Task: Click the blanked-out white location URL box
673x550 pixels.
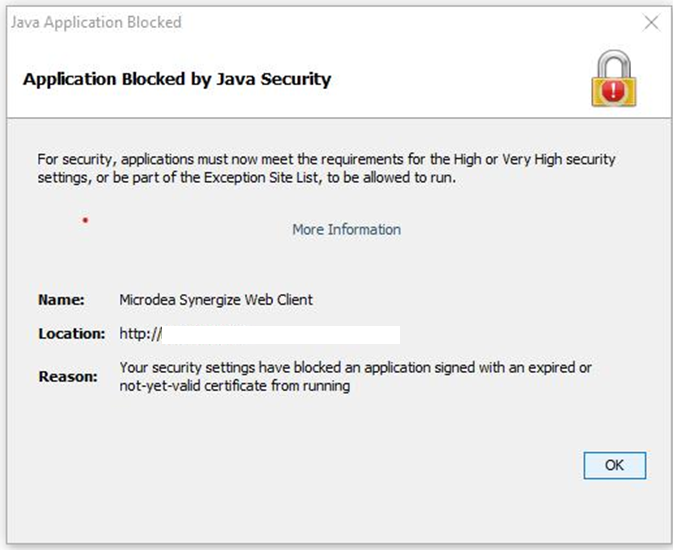Action: pos(281,334)
